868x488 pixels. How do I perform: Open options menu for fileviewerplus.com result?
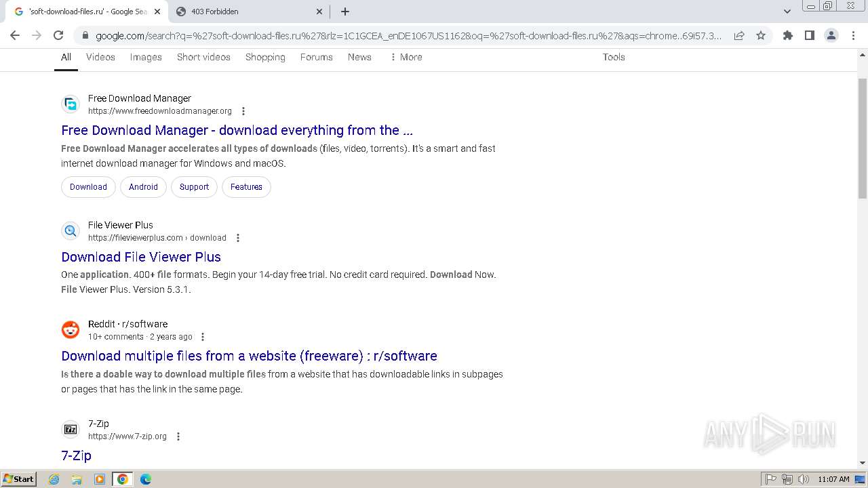[x=238, y=238]
